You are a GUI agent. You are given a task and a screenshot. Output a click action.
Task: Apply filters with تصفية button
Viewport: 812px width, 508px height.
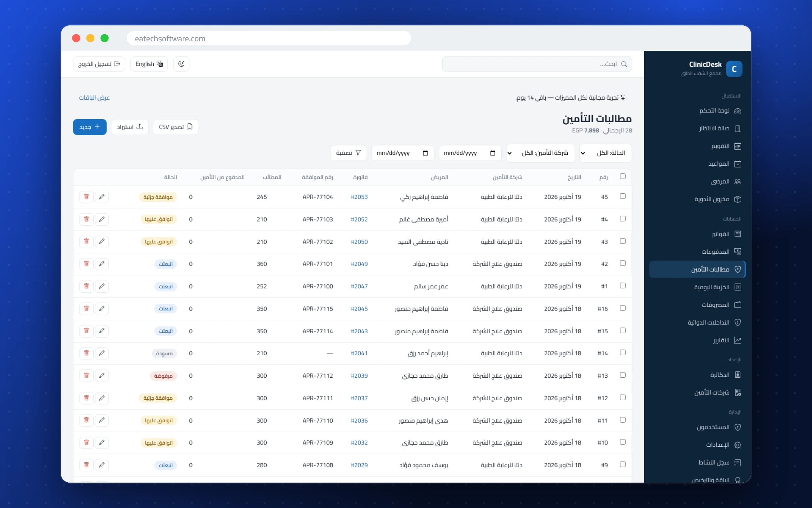[x=348, y=153]
